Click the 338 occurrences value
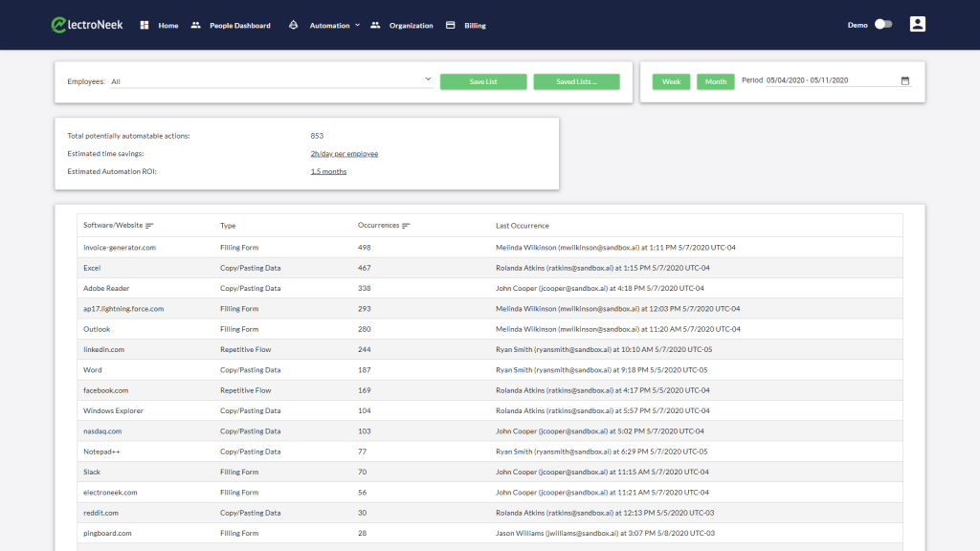The width and height of the screenshot is (980, 551). [x=365, y=288]
